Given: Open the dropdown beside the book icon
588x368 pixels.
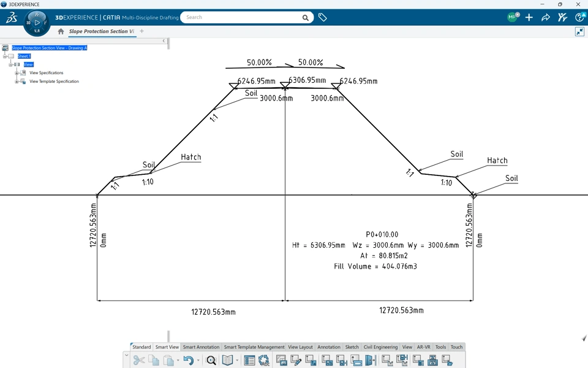Looking at the screenshot, I should tap(237, 361).
